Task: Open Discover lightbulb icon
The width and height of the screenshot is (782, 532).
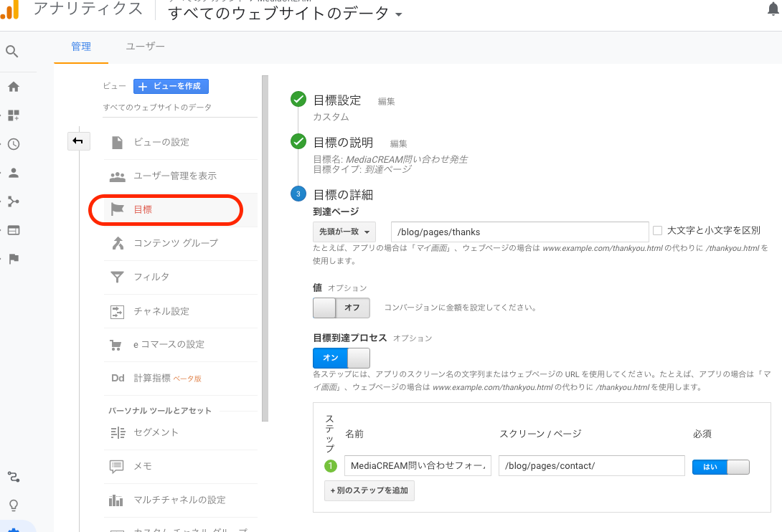Action: pyautogui.click(x=14, y=505)
